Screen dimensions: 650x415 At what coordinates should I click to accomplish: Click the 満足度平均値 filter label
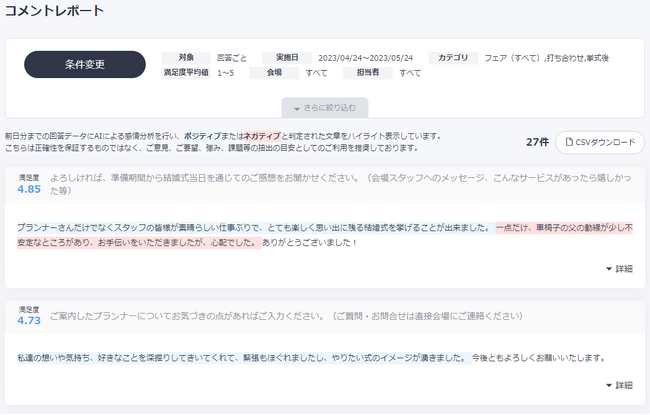[186, 73]
